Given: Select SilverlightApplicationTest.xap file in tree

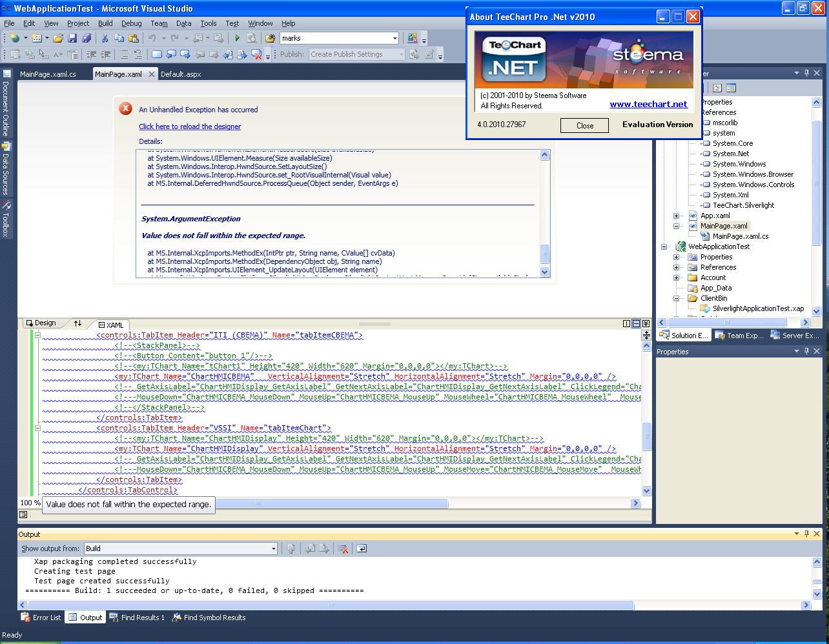Looking at the screenshot, I should point(758,308).
